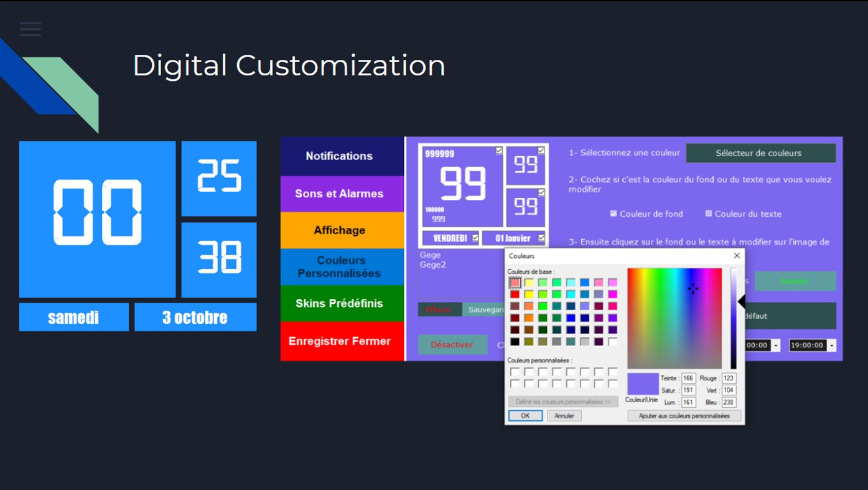
Task: Toggle the 01 Janvier checkbox
Action: point(540,237)
